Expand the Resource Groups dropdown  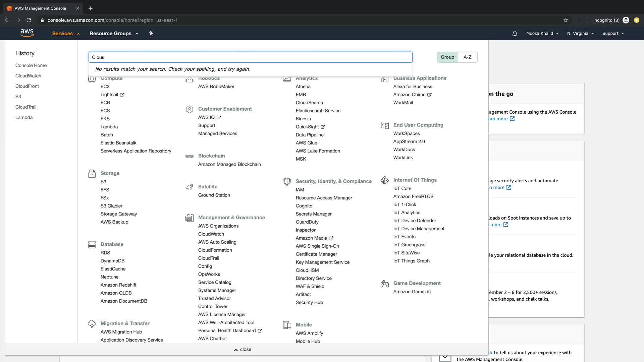click(x=114, y=34)
